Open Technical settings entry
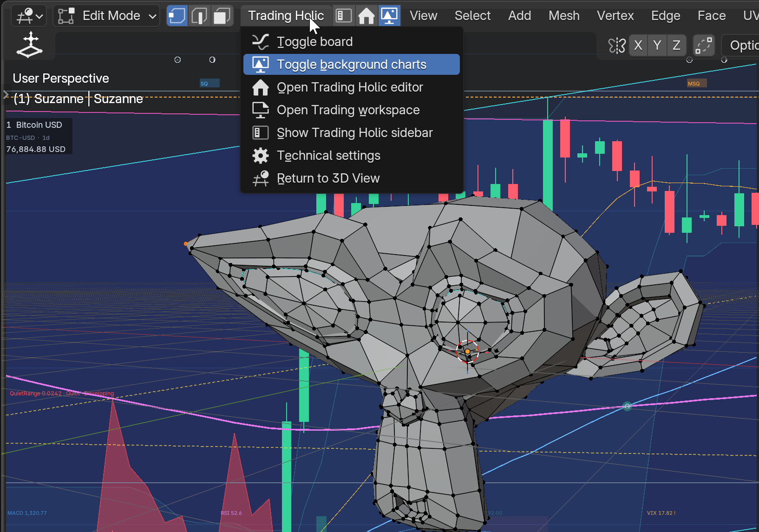 coord(352,156)
